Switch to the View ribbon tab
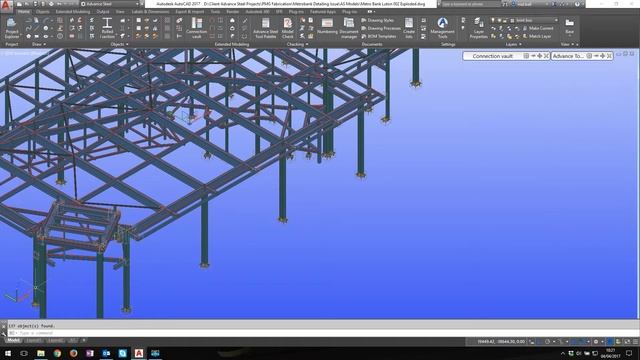The image size is (640, 360). [120, 12]
